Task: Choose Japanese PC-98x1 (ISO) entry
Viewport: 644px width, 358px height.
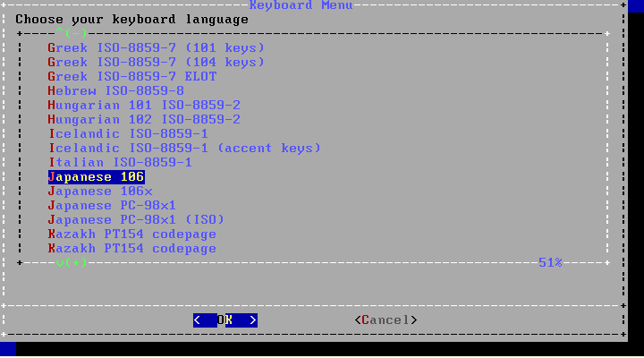Action: 136,220
